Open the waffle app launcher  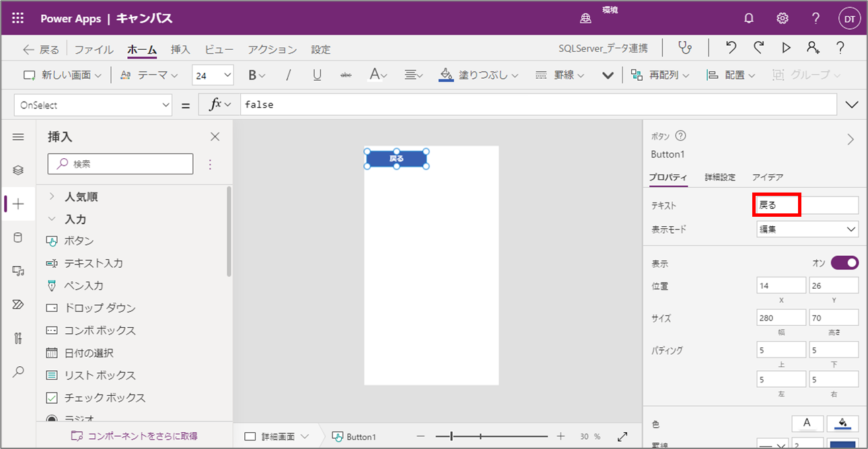pyautogui.click(x=17, y=18)
